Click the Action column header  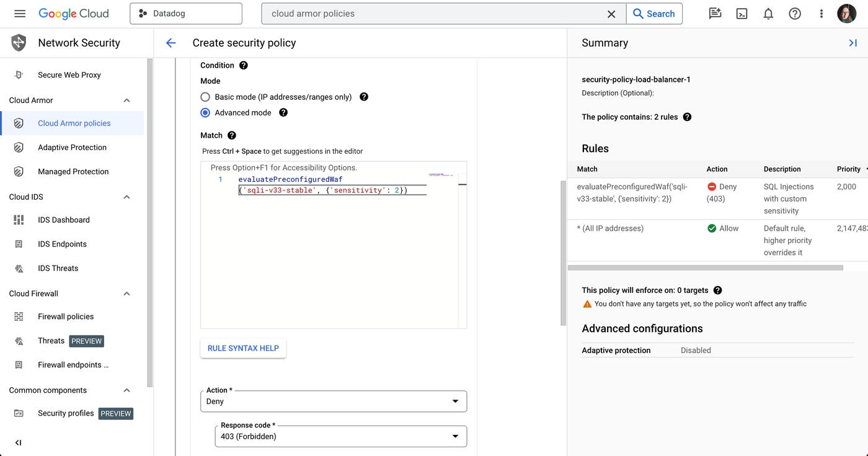tap(717, 169)
